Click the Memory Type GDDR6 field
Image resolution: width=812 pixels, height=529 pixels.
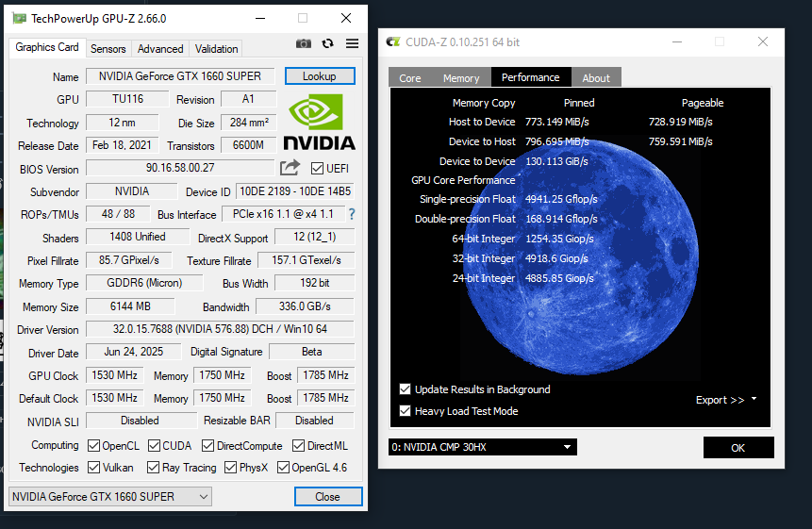tap(144, 283)
